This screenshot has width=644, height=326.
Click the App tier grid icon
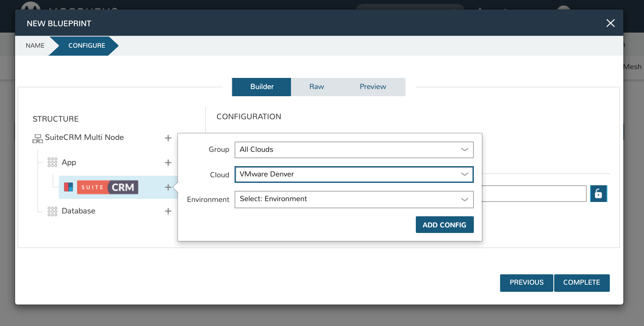point(52,163)
